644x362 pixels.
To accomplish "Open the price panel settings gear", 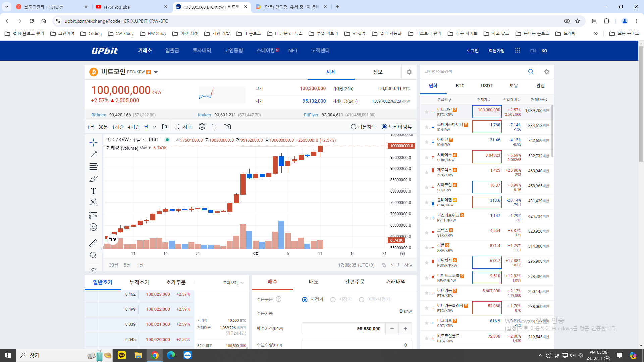I will (409, 72).
